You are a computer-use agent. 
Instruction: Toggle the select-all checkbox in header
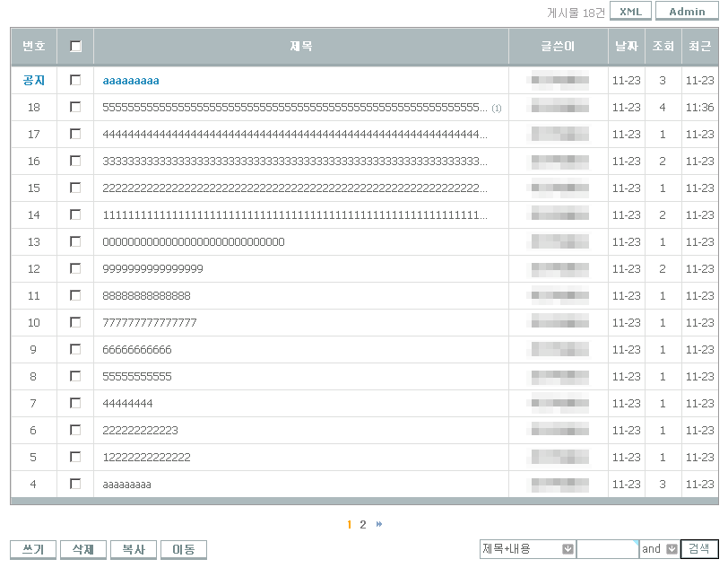pos(75,46)
